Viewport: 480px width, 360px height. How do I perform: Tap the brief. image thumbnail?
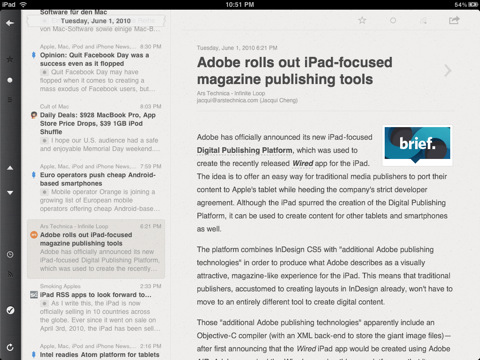tap(417, 145)
